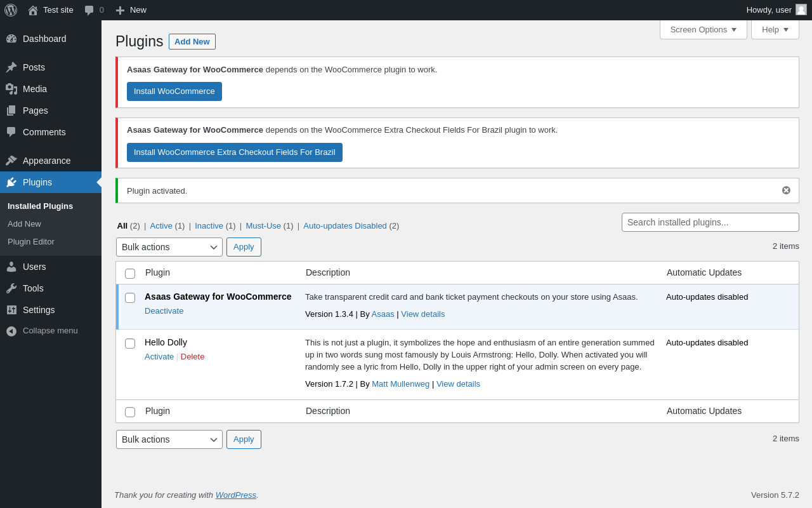Check the Asaas Gateway plugin checkbox

[x=130, y=298]
